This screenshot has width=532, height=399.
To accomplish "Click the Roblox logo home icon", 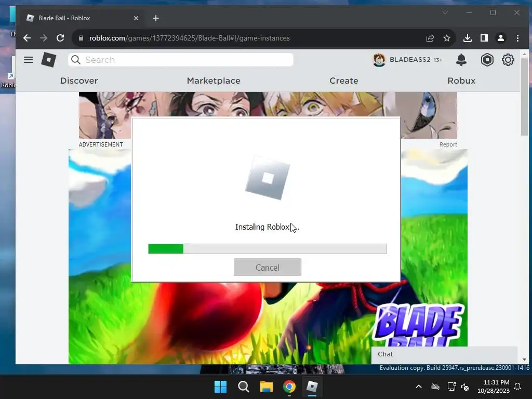I will (48, 60).
